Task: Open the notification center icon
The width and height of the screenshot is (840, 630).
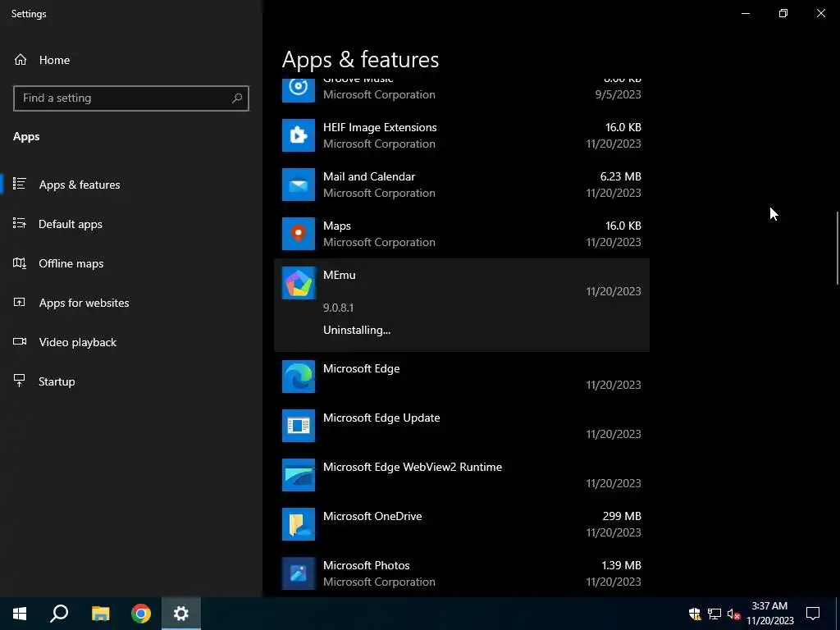Action: [x=813, y=614]
